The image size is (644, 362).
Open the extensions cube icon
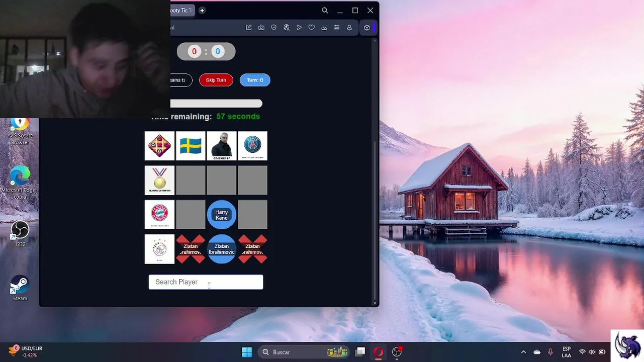(x=367, y=28)
